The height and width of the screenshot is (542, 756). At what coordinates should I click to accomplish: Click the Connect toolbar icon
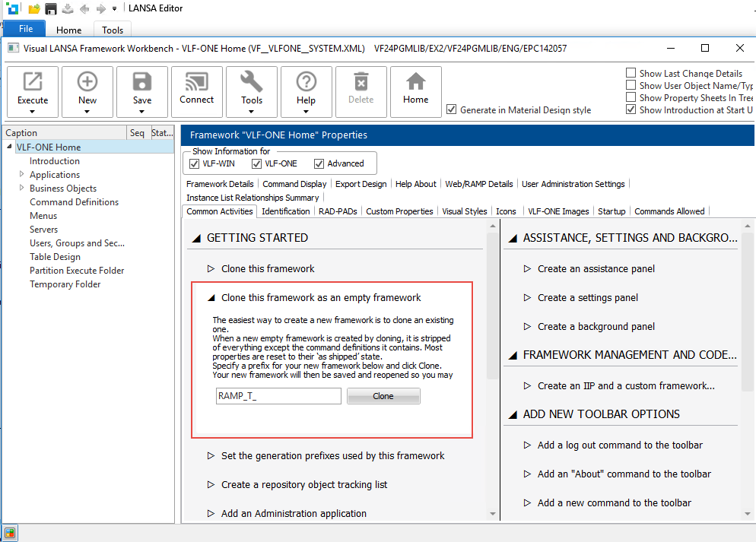197,81
